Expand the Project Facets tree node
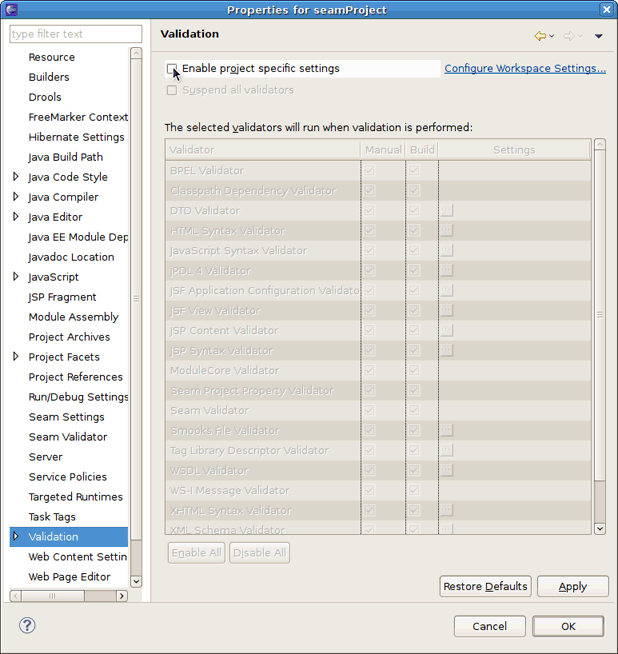 coord(16,357)
